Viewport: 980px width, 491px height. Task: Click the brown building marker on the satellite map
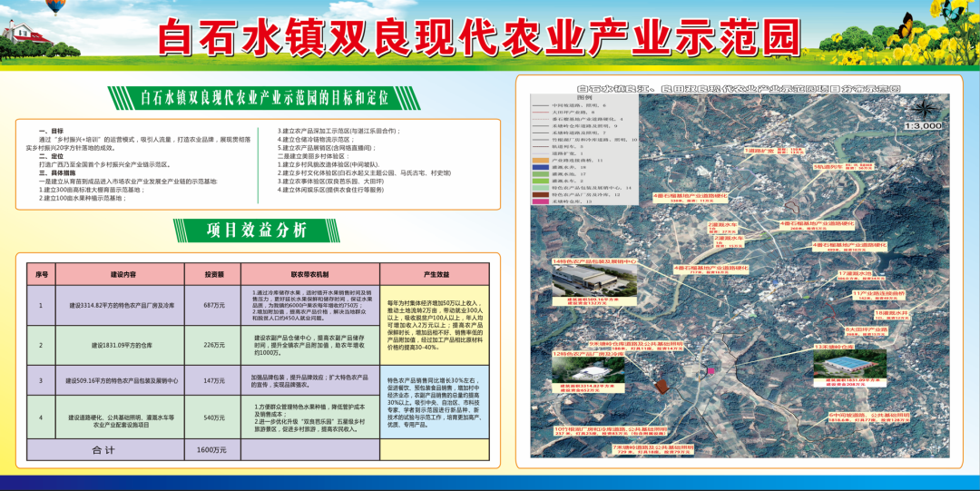pos(661,386)
